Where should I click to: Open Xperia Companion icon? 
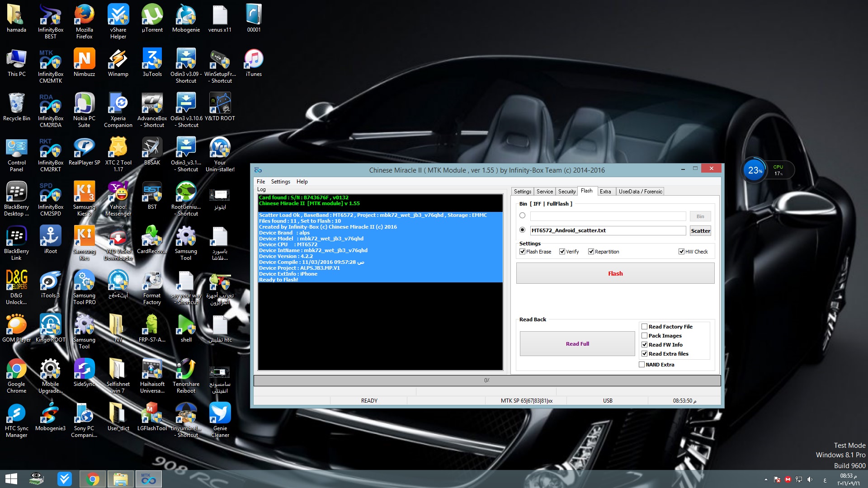(118, 110)
